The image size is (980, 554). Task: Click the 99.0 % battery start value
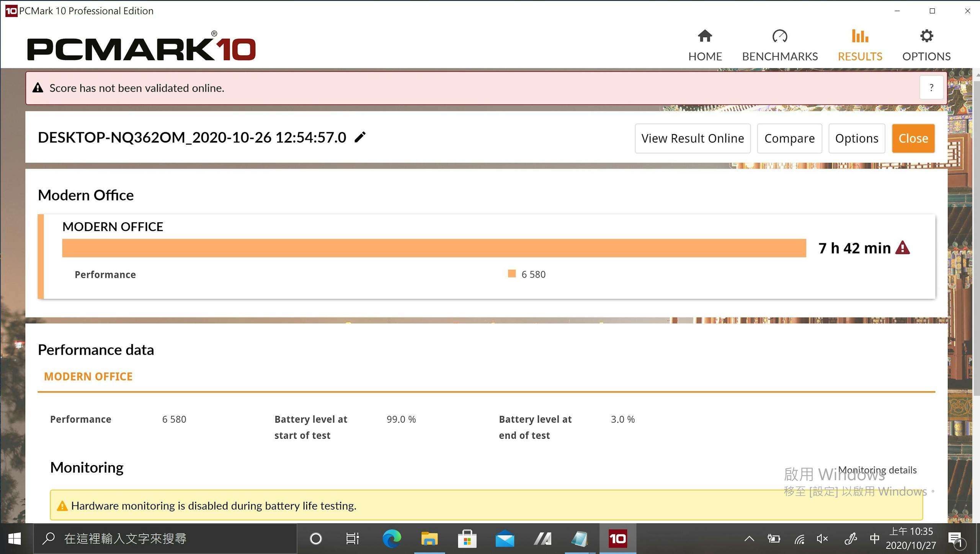click(x=401, y=419)
